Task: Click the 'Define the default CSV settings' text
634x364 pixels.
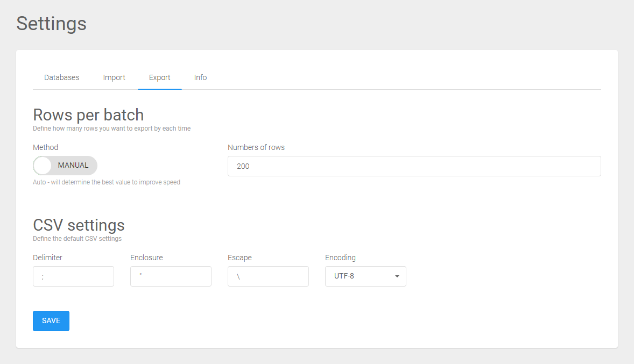Action: pyautogui.click(x=77, y=239)
